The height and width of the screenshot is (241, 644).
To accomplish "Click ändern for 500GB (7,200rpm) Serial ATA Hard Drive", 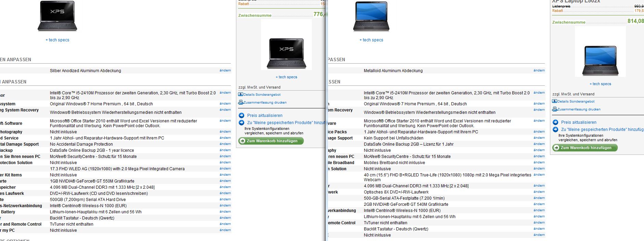I will (225, 199).
